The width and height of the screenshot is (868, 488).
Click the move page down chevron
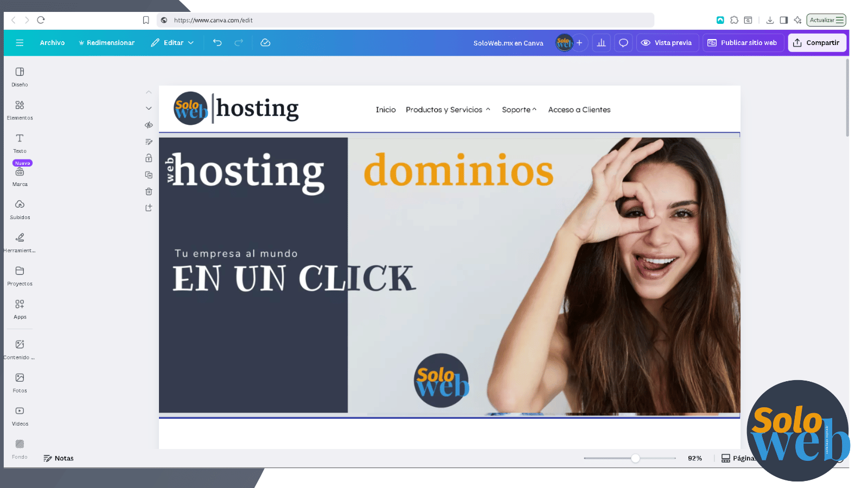[149, 108]
